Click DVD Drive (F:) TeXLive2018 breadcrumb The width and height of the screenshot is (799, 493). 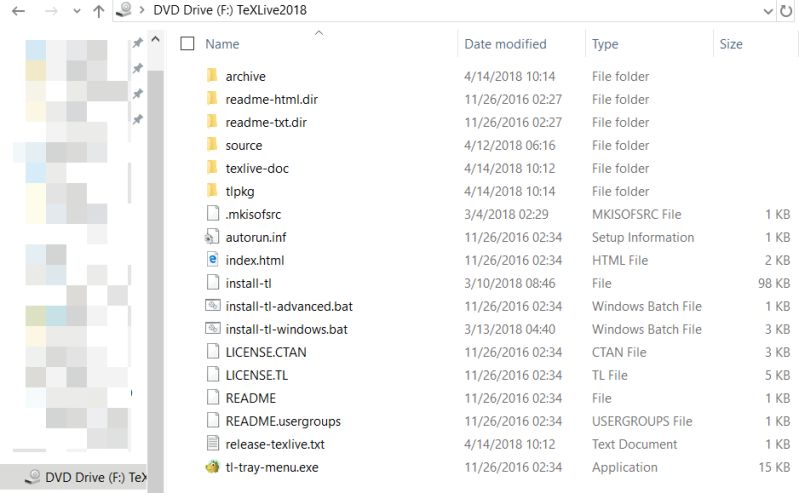[x=230, y=10]
